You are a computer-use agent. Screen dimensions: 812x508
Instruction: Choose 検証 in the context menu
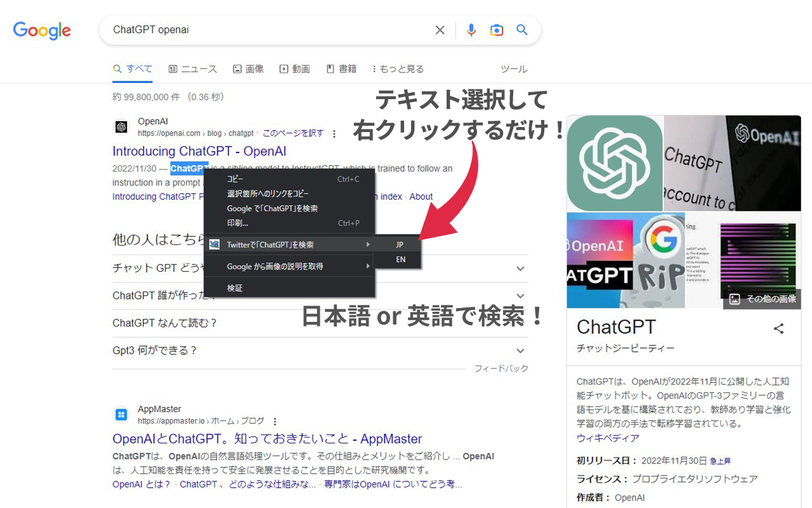click(289, 288)
